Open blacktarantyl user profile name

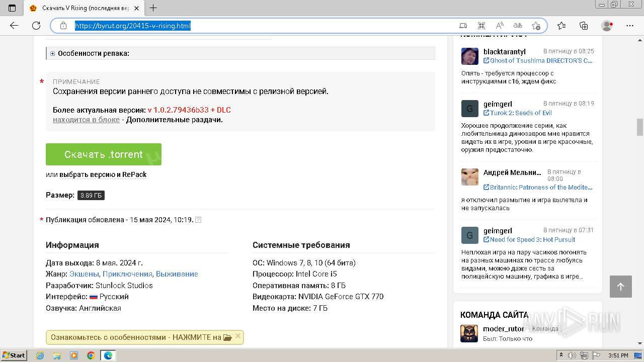tap(505, 52)
